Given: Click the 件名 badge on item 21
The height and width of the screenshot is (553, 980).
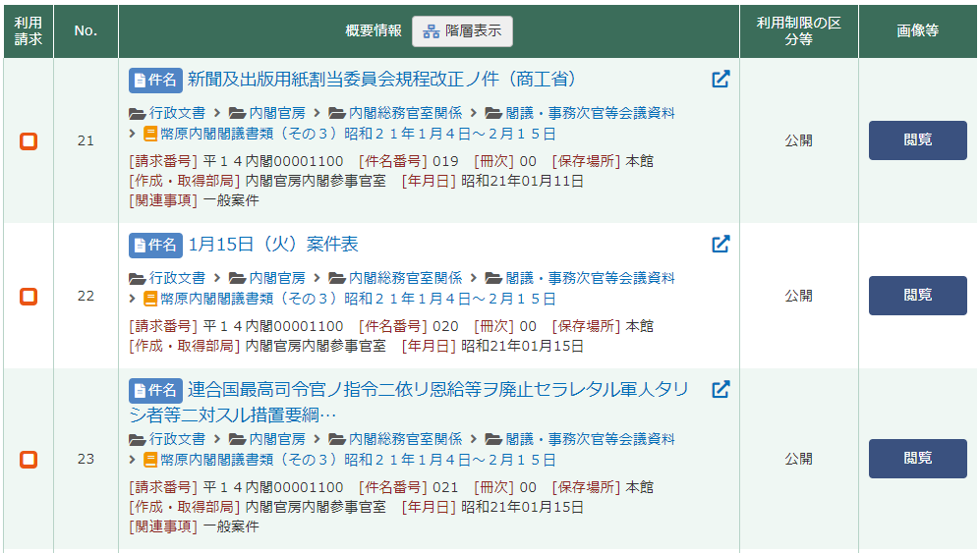Looking at the screenshot, I should click(x=155, y=80).
